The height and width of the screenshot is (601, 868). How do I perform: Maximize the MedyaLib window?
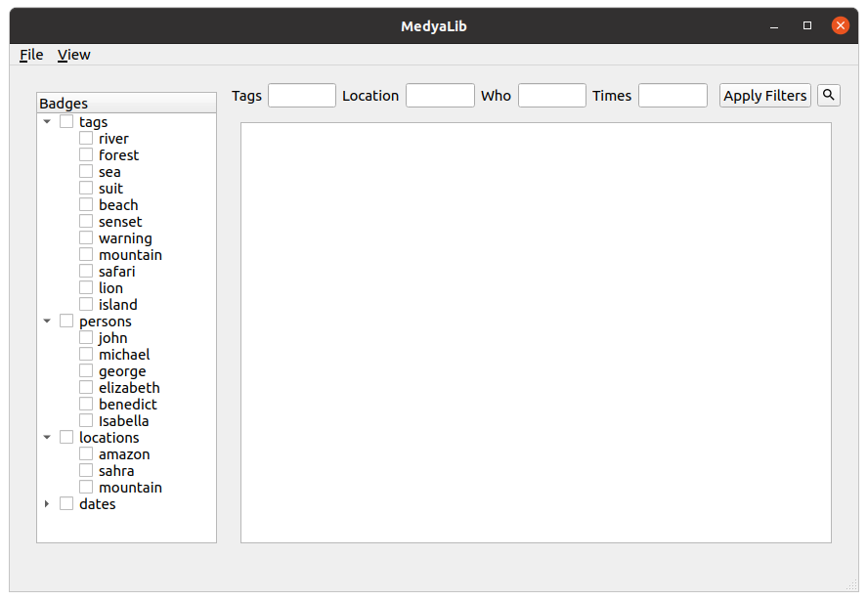[x=807, y=25]
